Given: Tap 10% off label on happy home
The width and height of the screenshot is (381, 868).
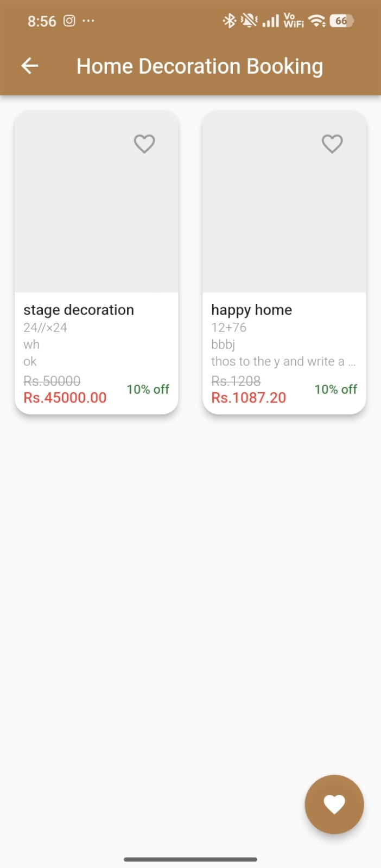Looking at the screenshot, I should point(336,389).
